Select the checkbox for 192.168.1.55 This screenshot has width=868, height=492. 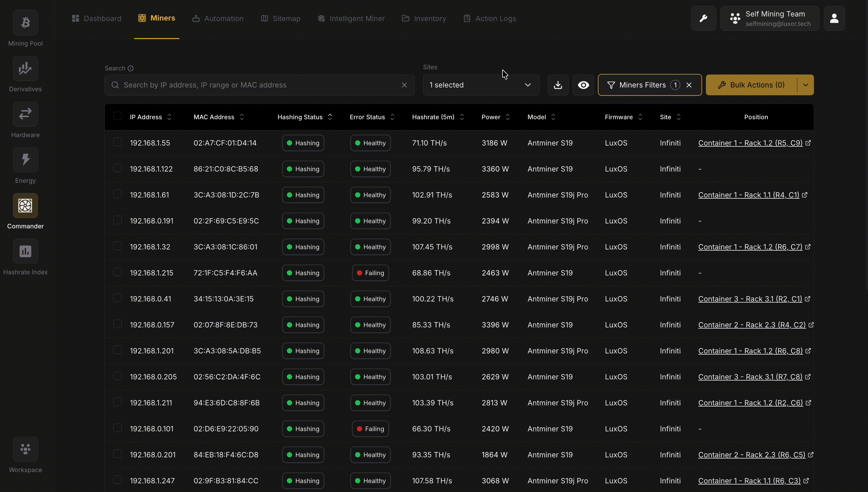[x=117, y=142]
